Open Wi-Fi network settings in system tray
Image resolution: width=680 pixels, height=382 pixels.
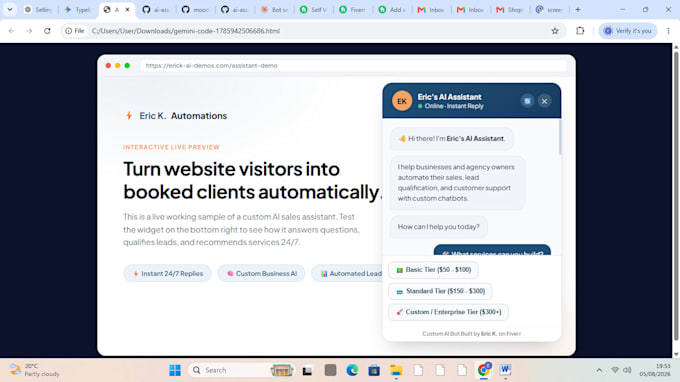[x=615, y=370]
